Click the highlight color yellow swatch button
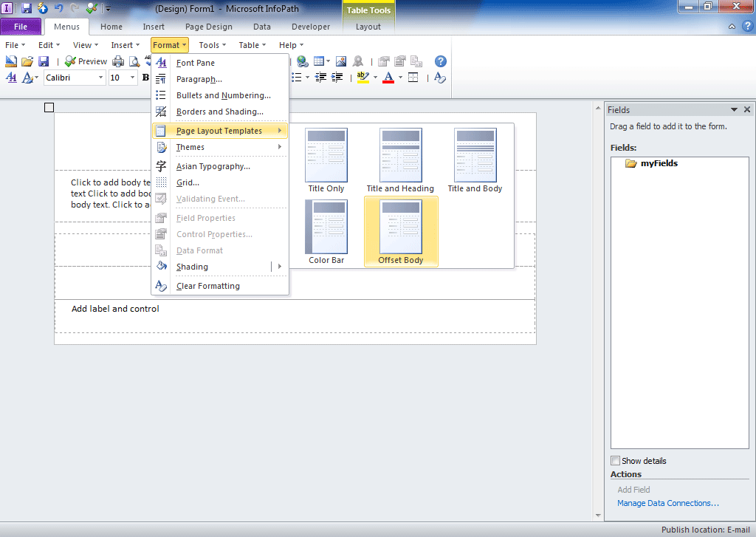 point(362,78)
